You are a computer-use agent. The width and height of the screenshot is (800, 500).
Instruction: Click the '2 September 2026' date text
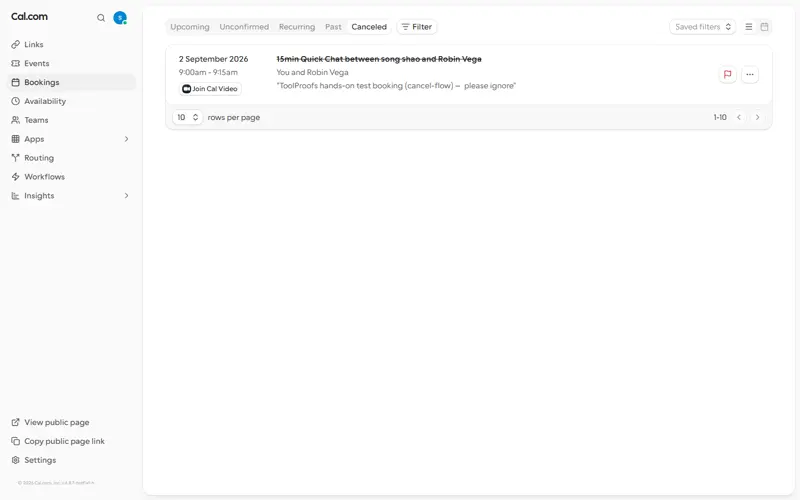[213, 59]
